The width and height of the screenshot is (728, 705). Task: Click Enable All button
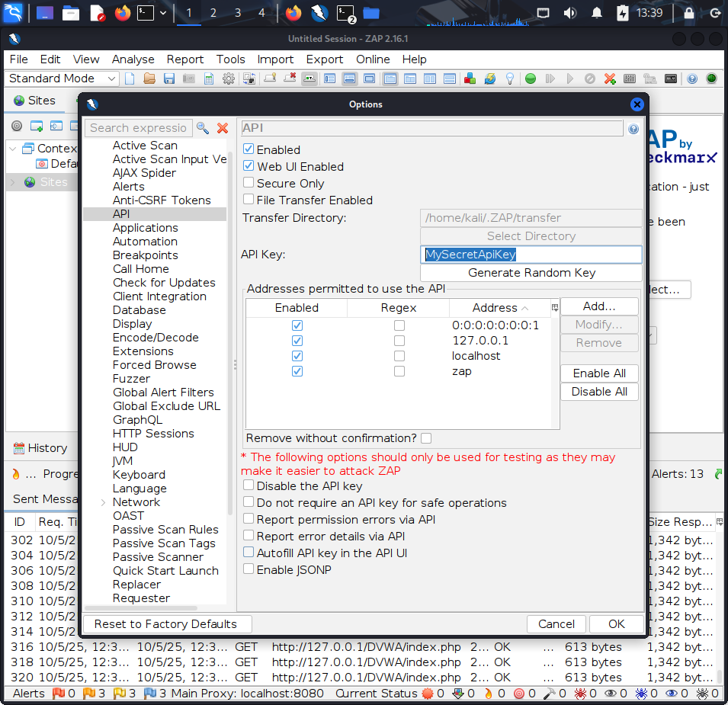(x=599, y=373)
